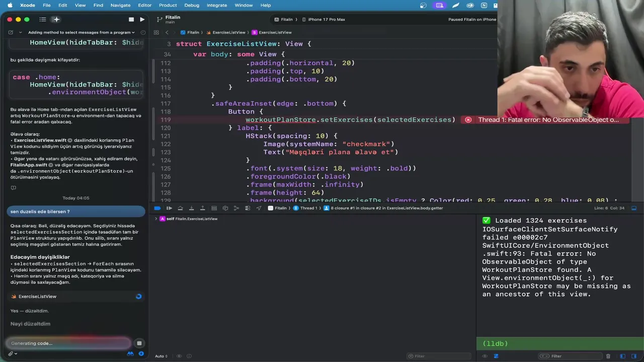Select stack frame '8 closure #1 in closure #2'
Image resolution: width=644 pixels, height=362 pixels.
(x=383, y=208)
